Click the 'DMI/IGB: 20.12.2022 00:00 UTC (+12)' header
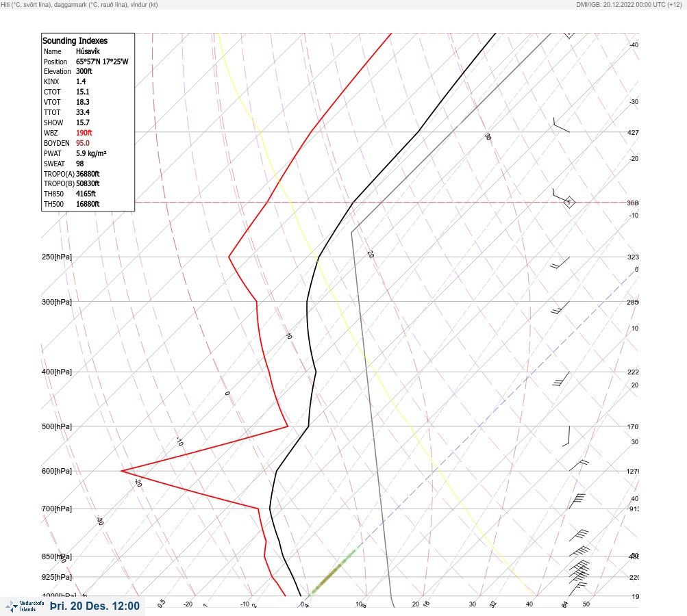 tap(629, 4)
